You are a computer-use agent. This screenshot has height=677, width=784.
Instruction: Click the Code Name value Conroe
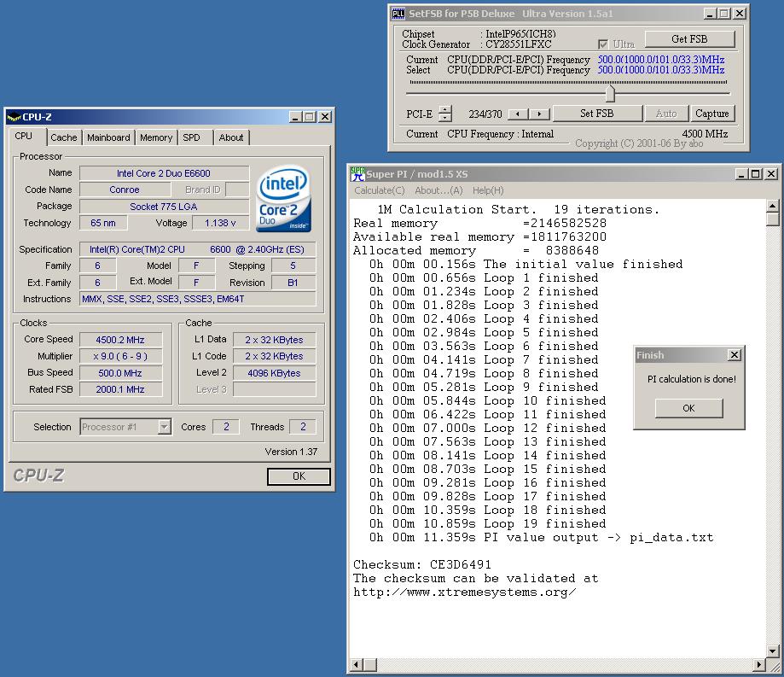(125, 190)
